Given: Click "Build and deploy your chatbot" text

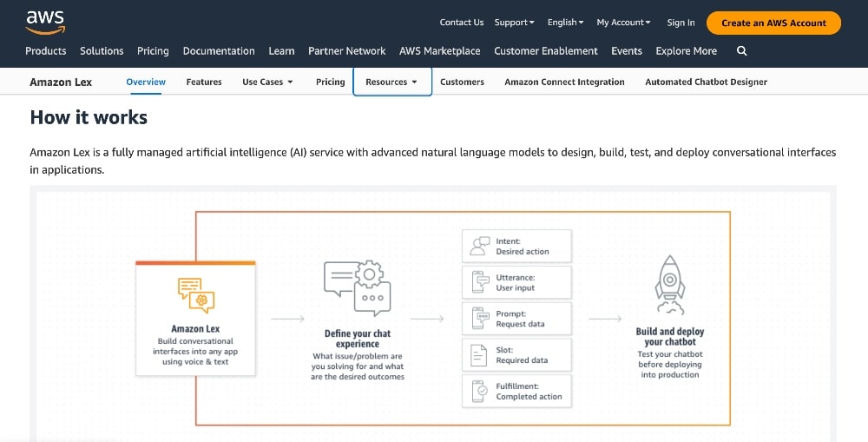Looking at the screenshot, I should (x=670, y=337).
